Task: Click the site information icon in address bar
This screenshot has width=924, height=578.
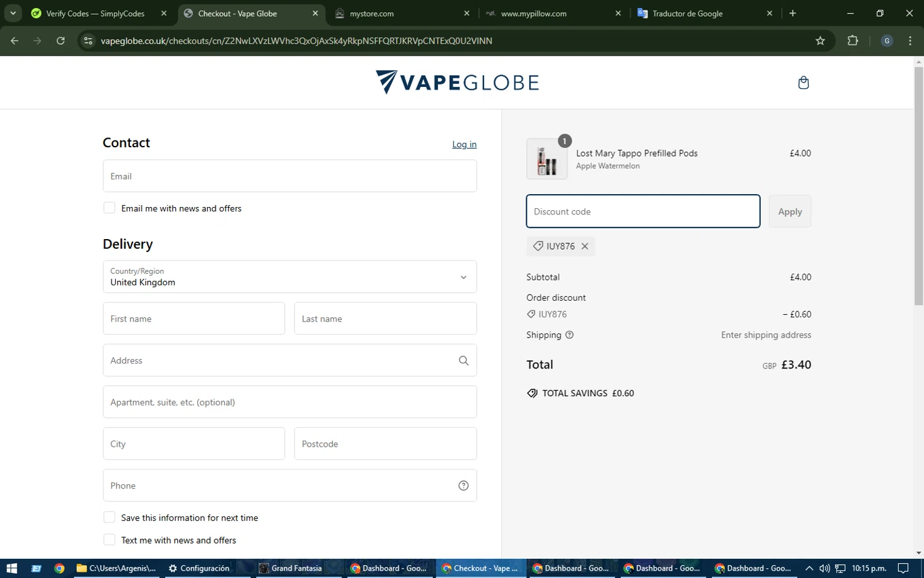Action: coord(88,41)
